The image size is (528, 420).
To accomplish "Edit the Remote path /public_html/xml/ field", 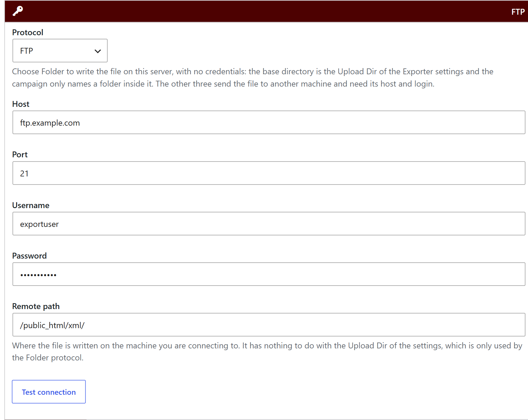I will (x=269, y=325).
